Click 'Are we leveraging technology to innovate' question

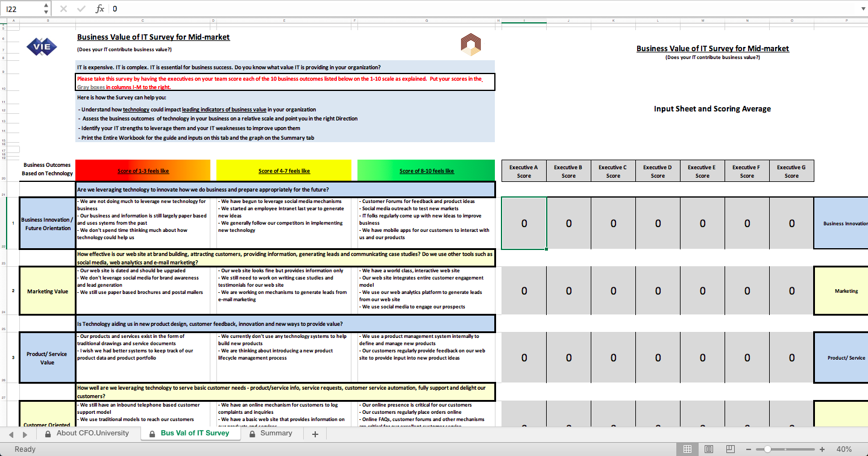[x=286, y=189]
